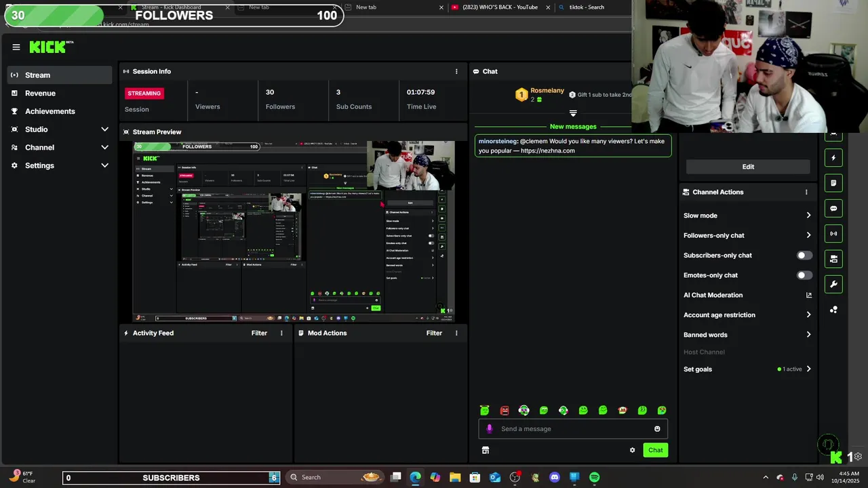Open the emoji picker in message box
868x488 pixels.
click(657, 428)
